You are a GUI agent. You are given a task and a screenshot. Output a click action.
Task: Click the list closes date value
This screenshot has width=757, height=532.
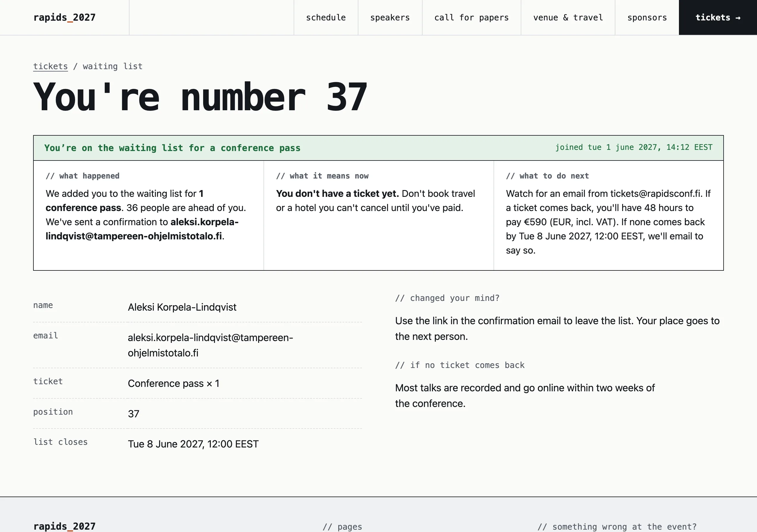[x=193, y=444]
